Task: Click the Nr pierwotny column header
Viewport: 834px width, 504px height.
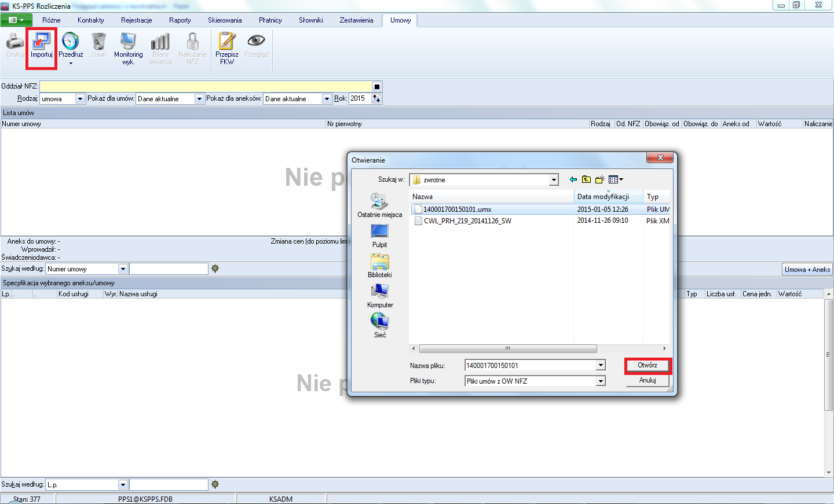Action: (458, 124)
